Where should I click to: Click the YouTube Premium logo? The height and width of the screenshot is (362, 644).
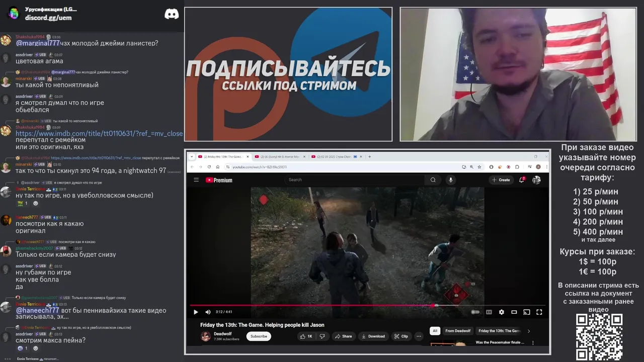[x=219, y=180]
